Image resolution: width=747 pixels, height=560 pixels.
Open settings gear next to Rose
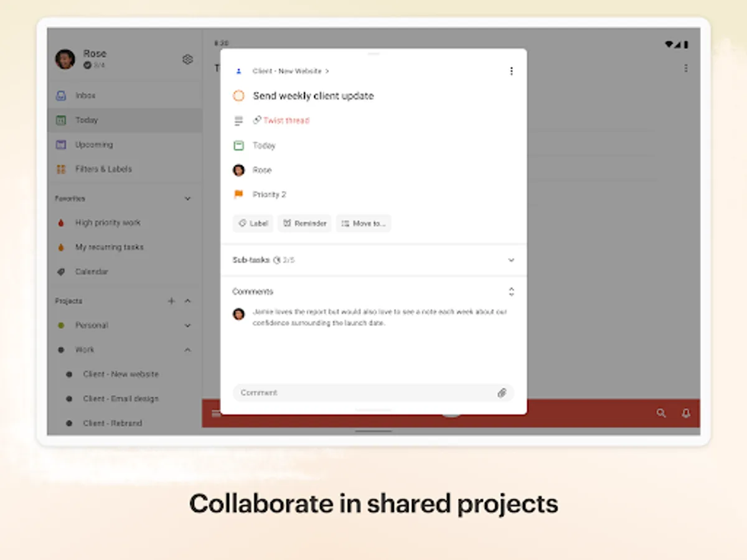(x=187, y=59)
